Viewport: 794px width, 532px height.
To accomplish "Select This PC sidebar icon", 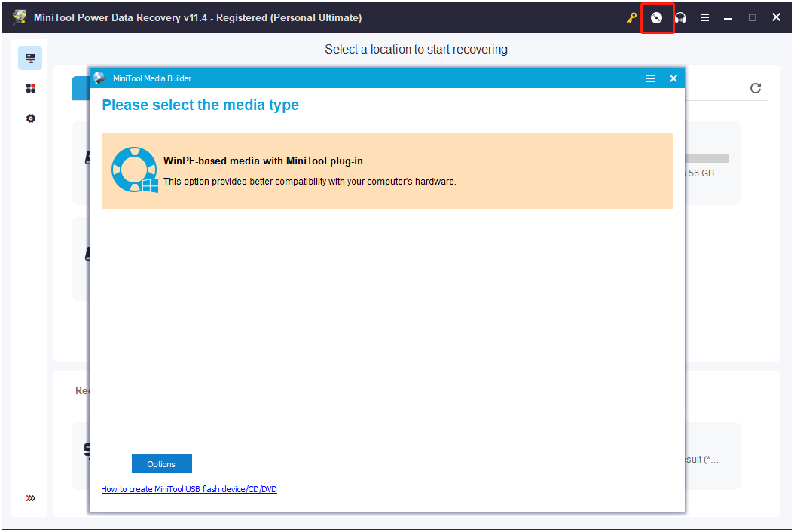I will pos(30,58).
